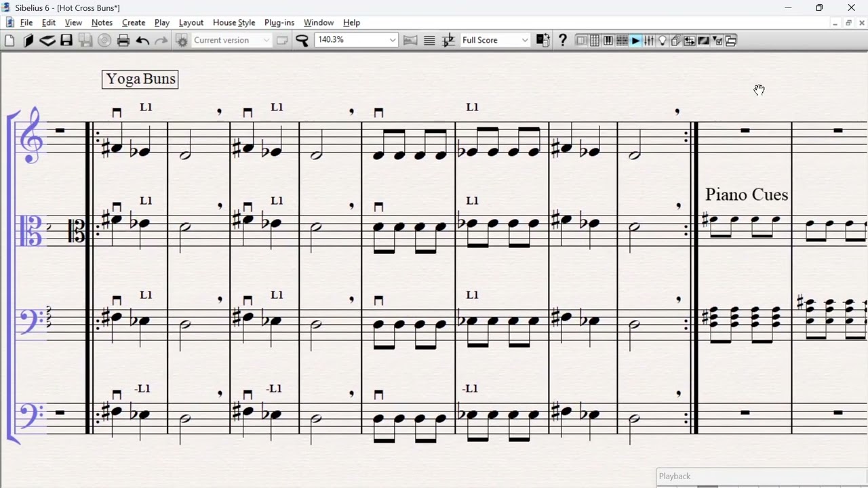This screenshot has height=488, width=868.
Task: Open the Video window icon
Action: 703,41
